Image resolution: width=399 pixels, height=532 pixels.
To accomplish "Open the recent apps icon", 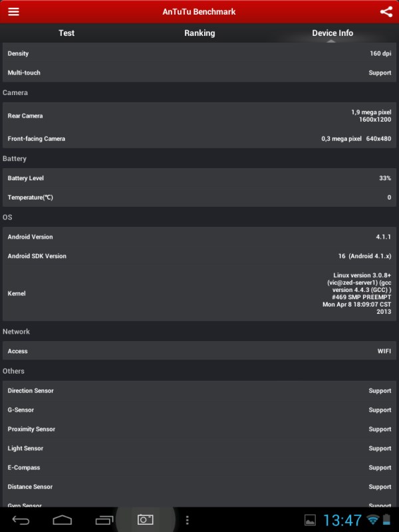I will [104, 519].
